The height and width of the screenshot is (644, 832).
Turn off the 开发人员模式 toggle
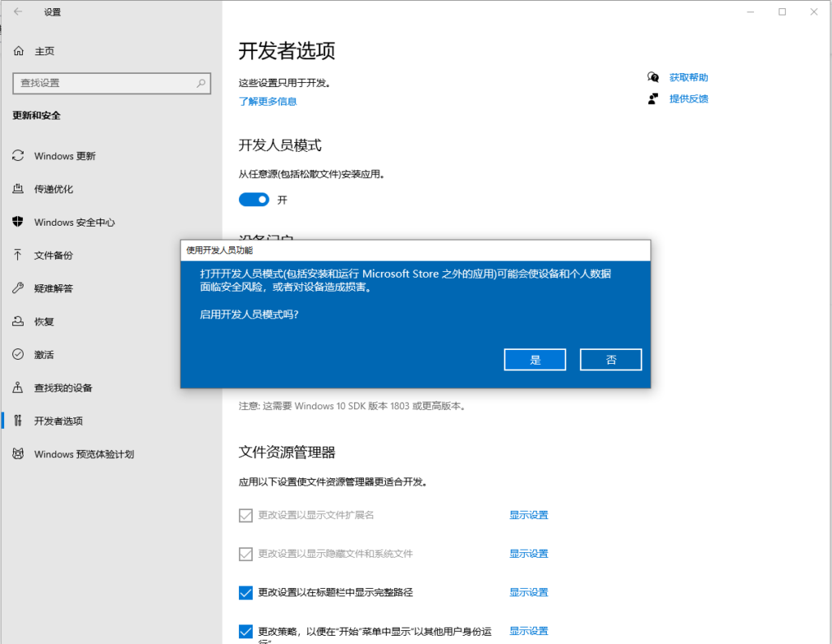pos(254,200)
